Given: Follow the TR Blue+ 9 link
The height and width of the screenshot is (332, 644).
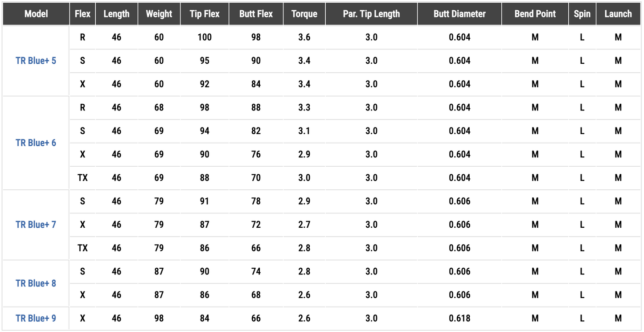Looking at the screenshot, I should click(x=36, y=318).
